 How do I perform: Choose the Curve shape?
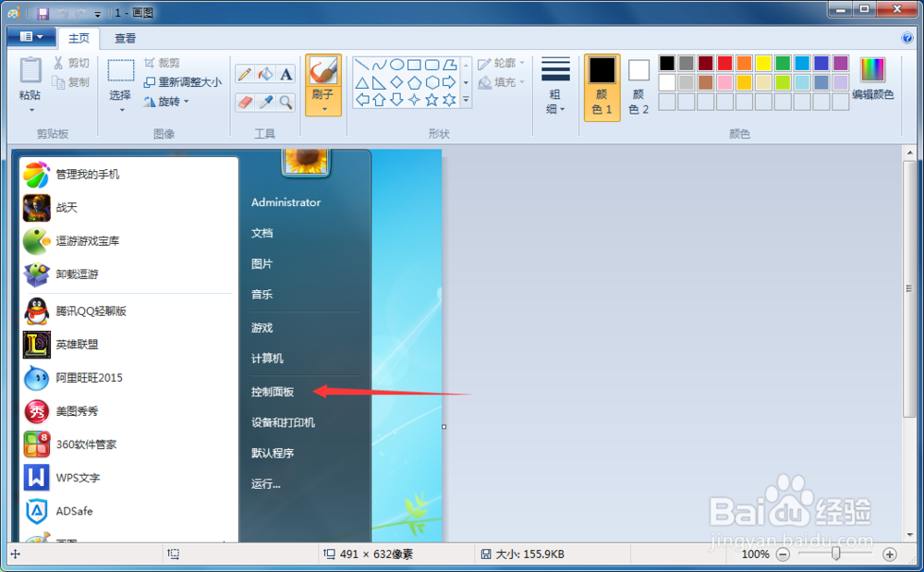click(x=380, y=64)
